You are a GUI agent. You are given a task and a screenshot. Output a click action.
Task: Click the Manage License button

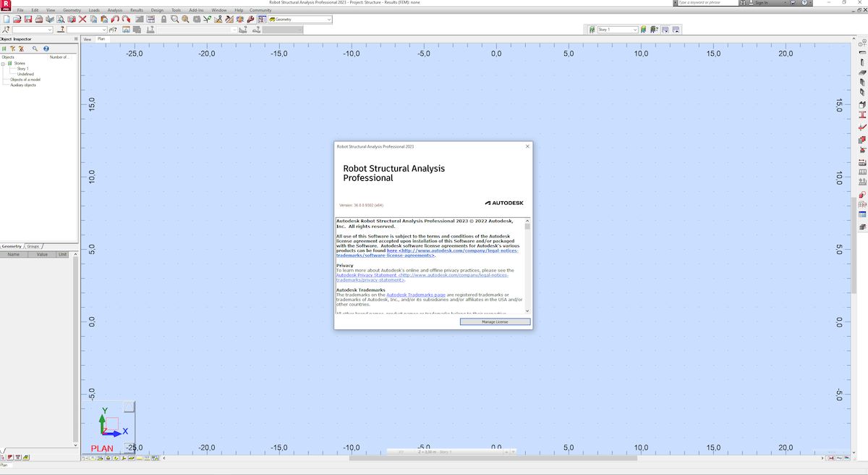click(x=495, y=321)
